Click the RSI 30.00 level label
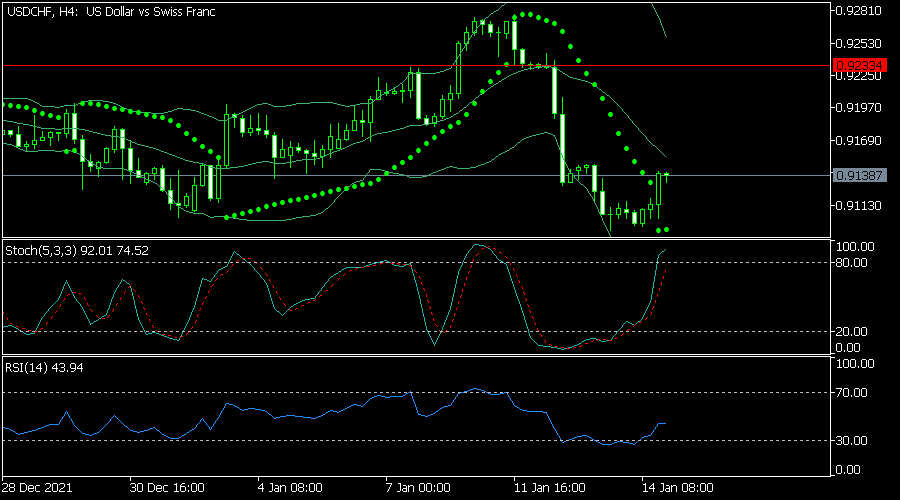 click(x=852, y=441)
